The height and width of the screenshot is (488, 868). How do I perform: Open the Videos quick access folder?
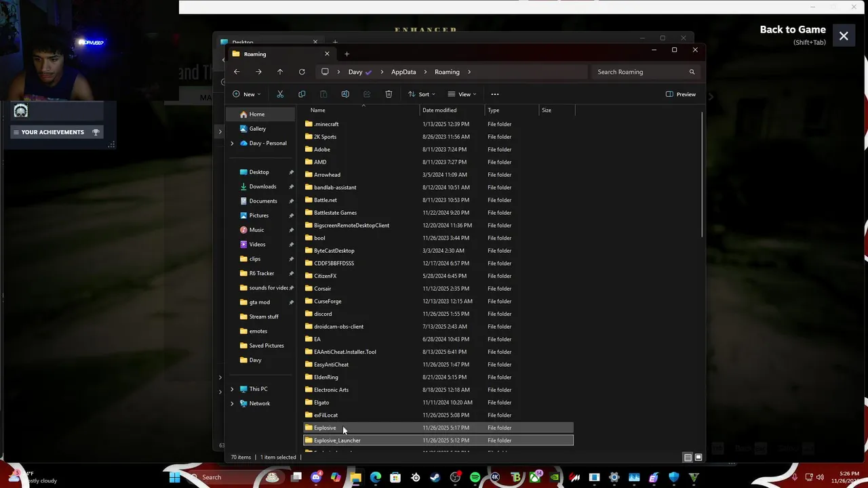click(257, 244)
